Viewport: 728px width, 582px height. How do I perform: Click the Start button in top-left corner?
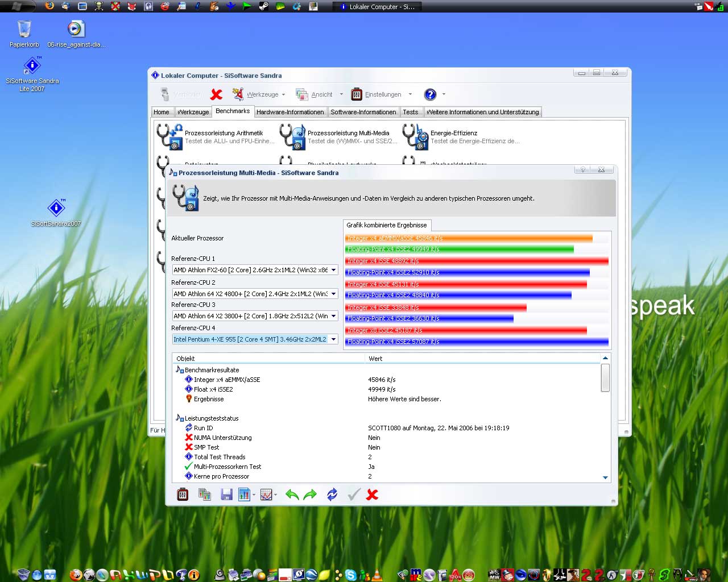pyautogui.click(x=17, y=6)
